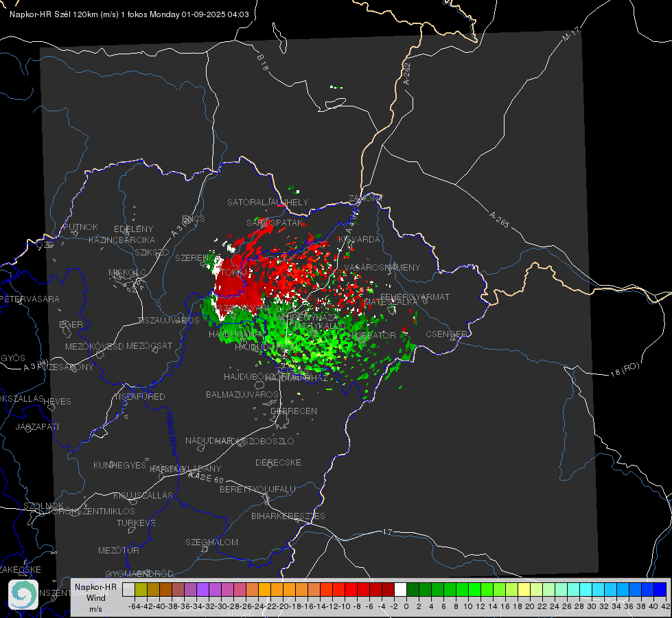Click the MEZŐTÚR label

pos(118,550)
